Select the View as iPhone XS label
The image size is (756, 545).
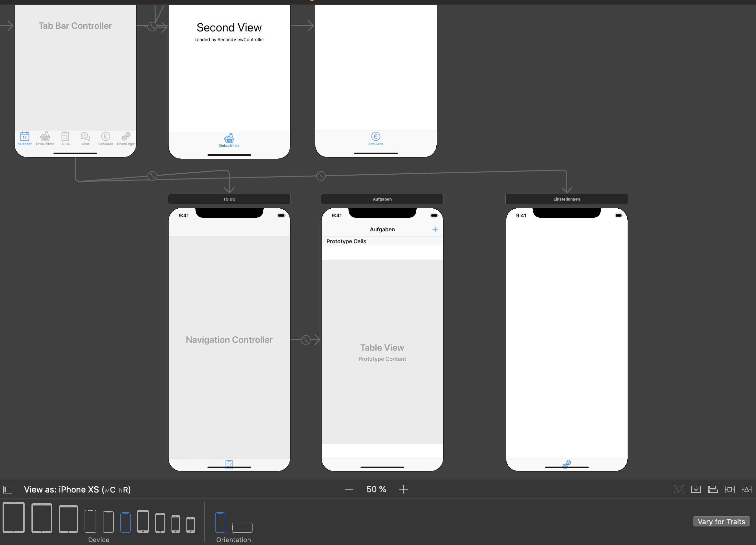tap(76, 490)
